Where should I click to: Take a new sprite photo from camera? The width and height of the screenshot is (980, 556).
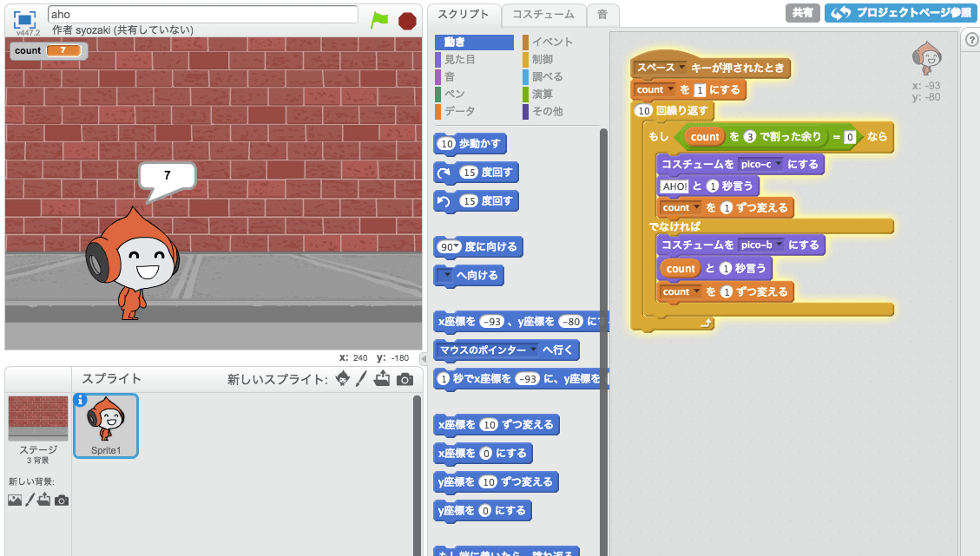pyautogui.click(x=405, y=379)
